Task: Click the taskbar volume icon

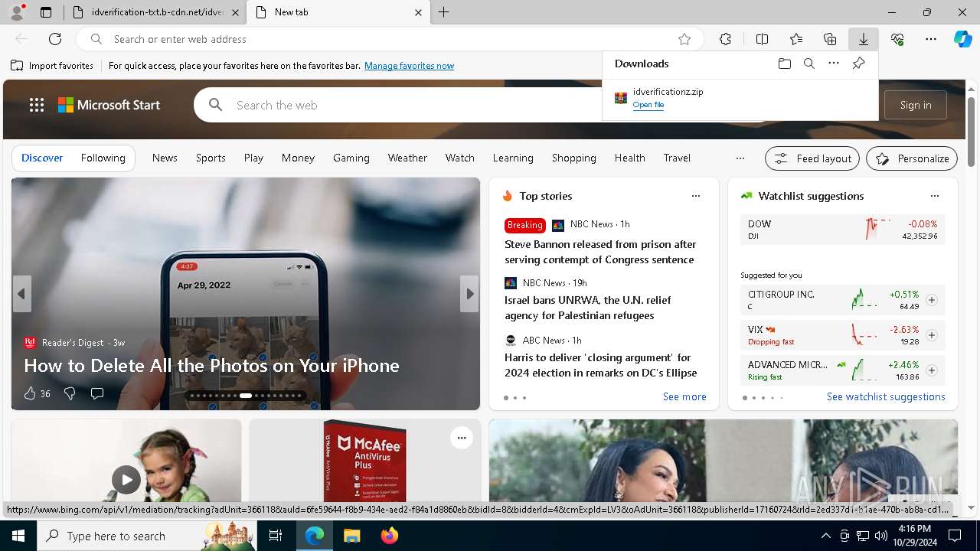Action: (x=880, y=536)
